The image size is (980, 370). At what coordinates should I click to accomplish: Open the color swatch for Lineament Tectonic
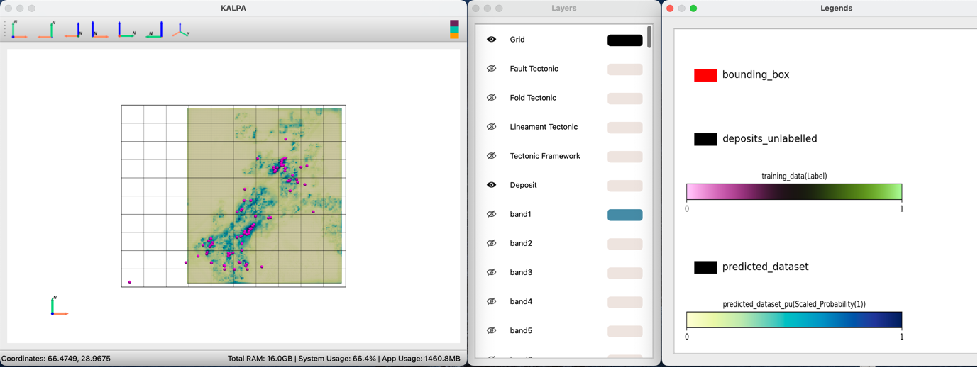click(x=626, y=128)
